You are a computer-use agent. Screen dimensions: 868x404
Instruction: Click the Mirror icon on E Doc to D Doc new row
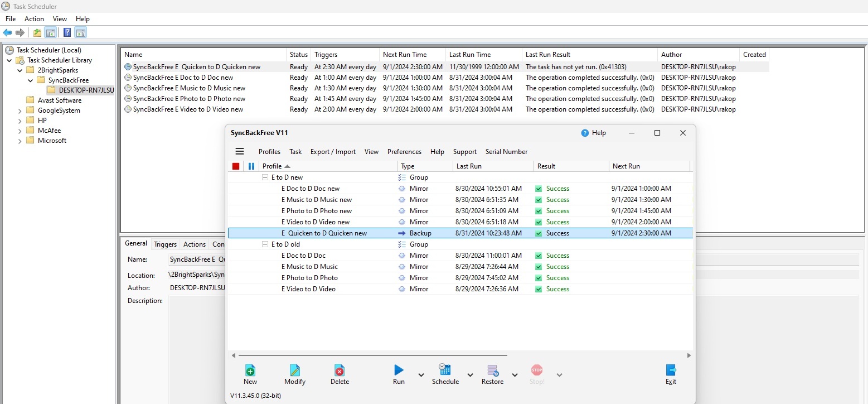click(x=402, y=189)
